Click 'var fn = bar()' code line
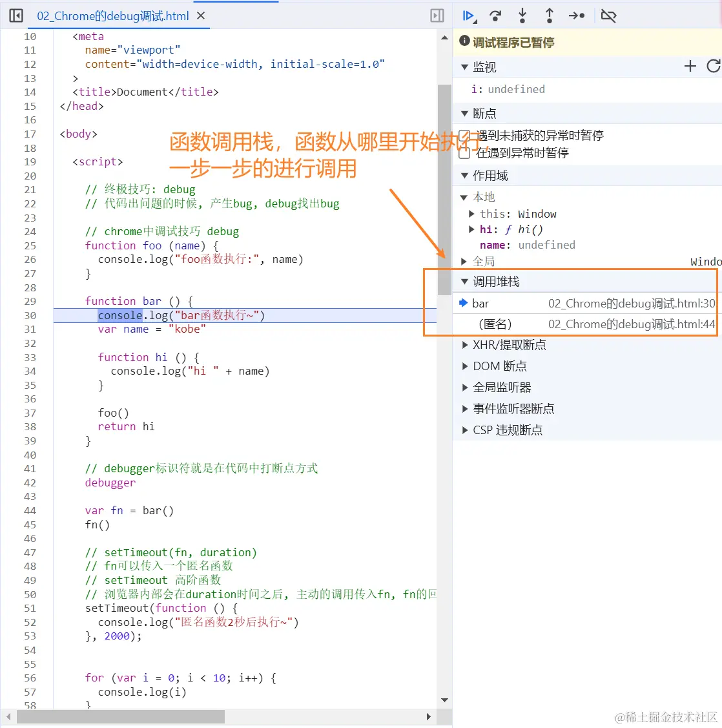 (x=130, y=511)
